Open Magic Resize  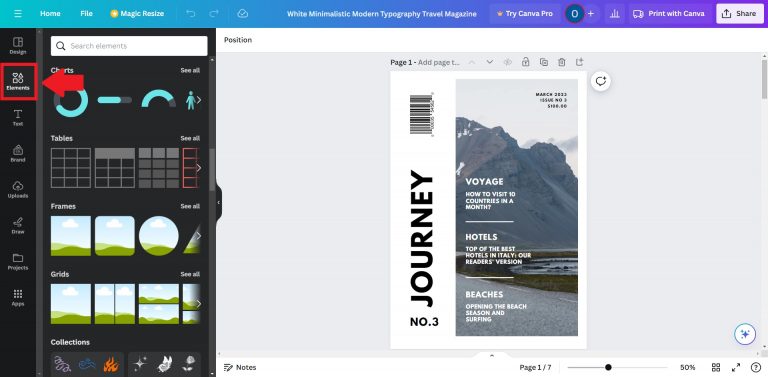[x=137, y=14]
